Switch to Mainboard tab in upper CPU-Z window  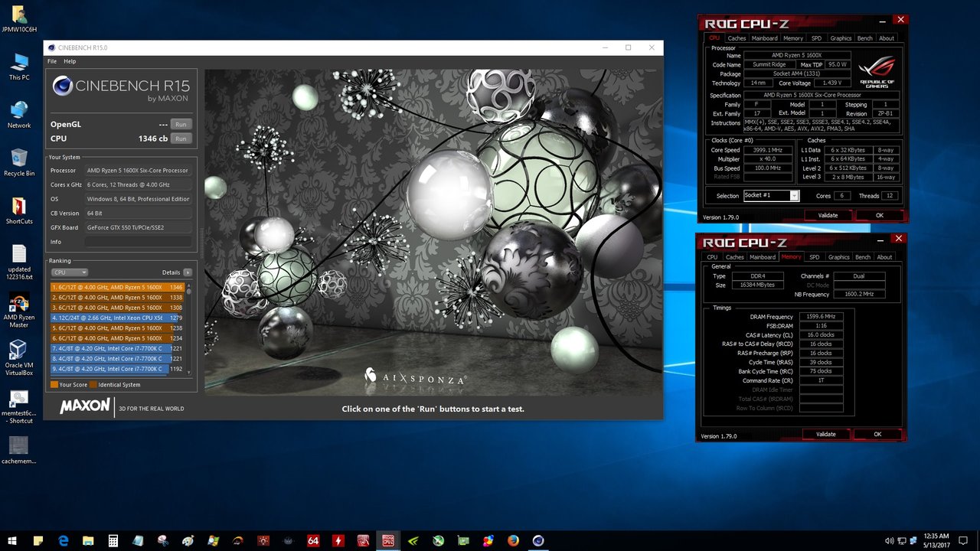[x=764, y=38]
